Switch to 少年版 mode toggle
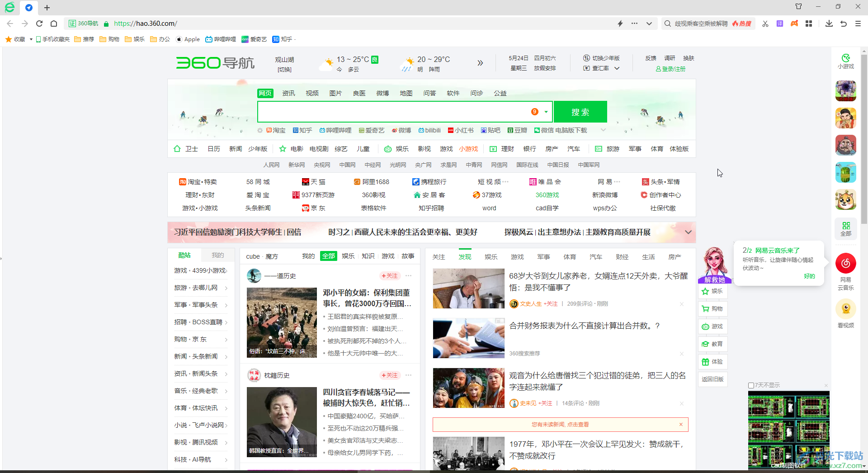The width and height of the screenshot is (868, 473). click(x=601, y=58)
